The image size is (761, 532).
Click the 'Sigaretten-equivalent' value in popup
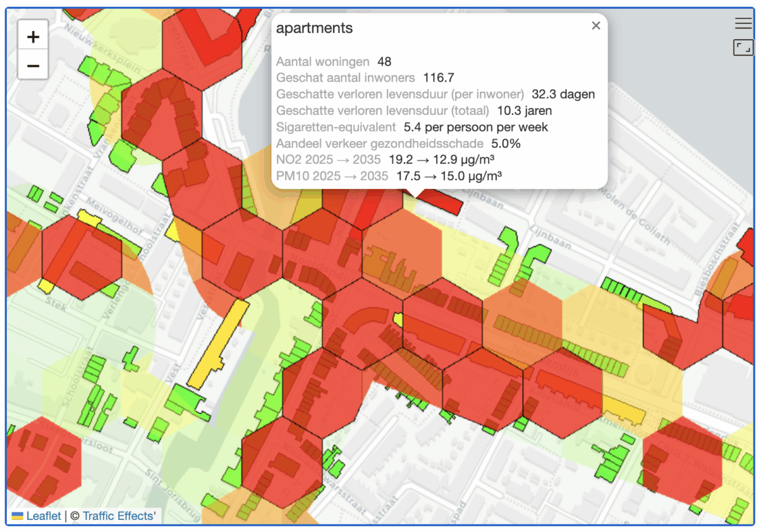475,127
